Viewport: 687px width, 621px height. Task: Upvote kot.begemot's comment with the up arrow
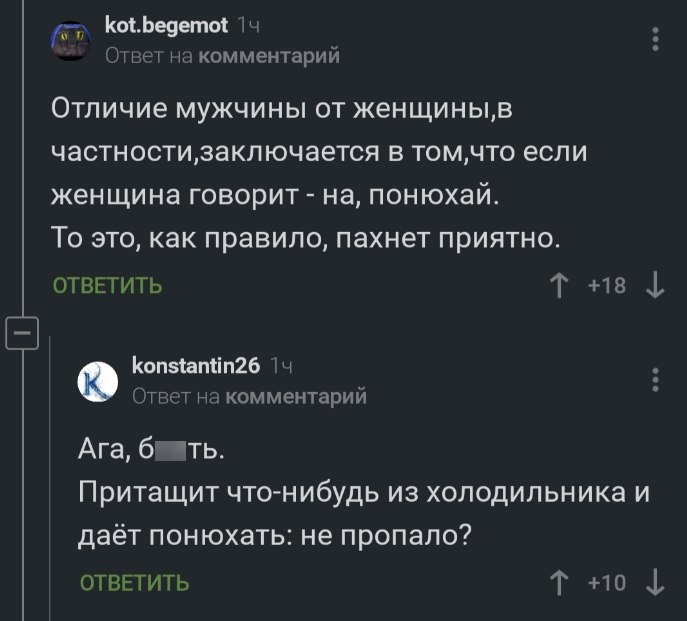tap(559, 286)
